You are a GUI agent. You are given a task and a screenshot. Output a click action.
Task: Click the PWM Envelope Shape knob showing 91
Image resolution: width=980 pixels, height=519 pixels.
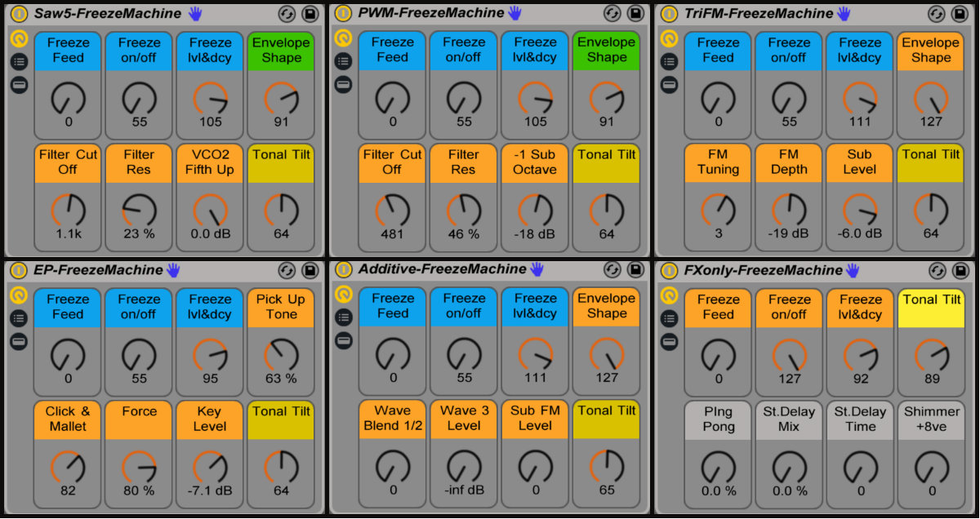[606, 98]
